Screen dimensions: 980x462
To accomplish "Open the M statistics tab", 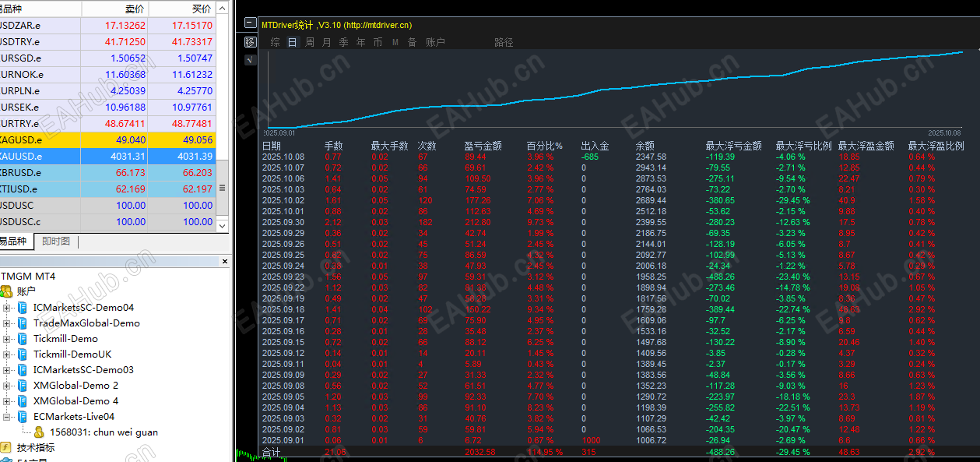I will 395,42.
